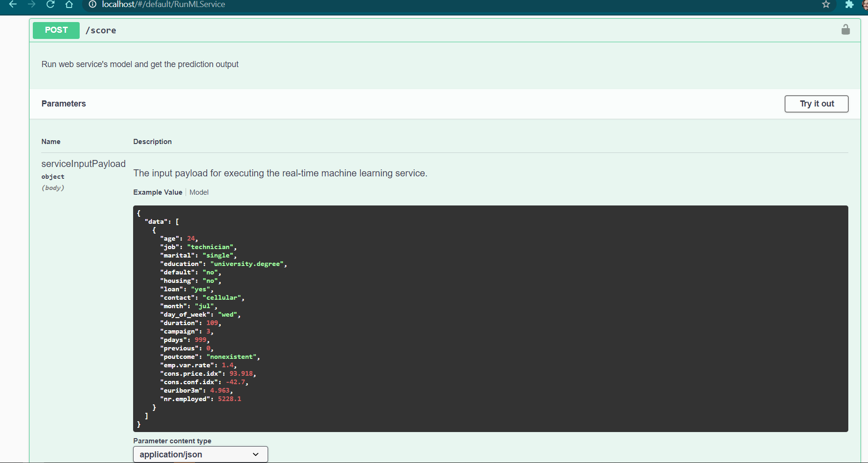This screenshot has height=463, width=868.
Task: Click the "age" key in JSON
Action: click(170, 239)
